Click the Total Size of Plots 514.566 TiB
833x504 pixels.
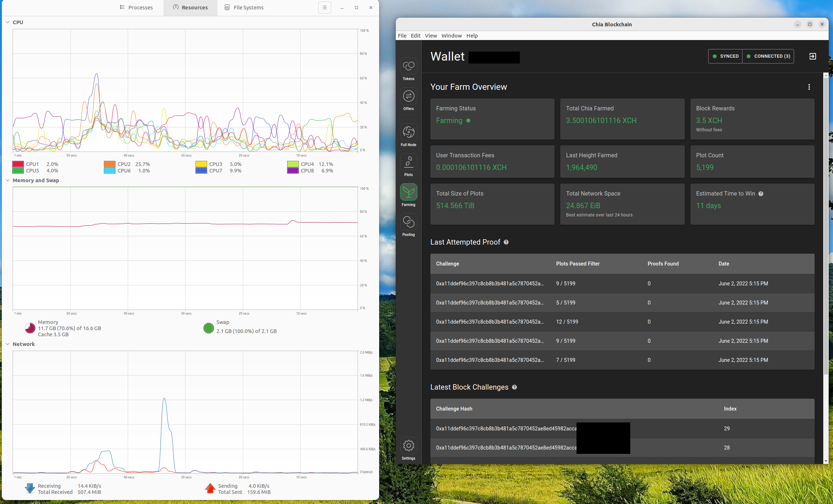coord(455,206)
